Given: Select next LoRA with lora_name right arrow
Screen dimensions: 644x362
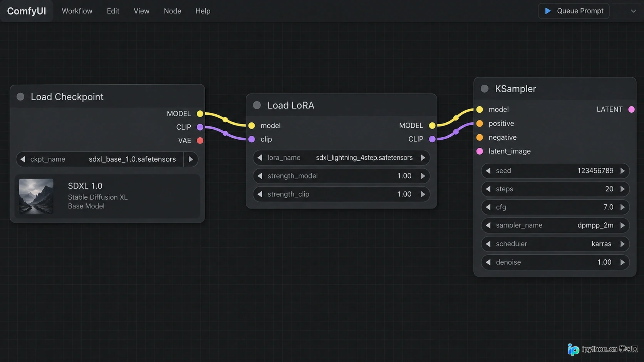Looking at the screenshot, I should 423,158.
